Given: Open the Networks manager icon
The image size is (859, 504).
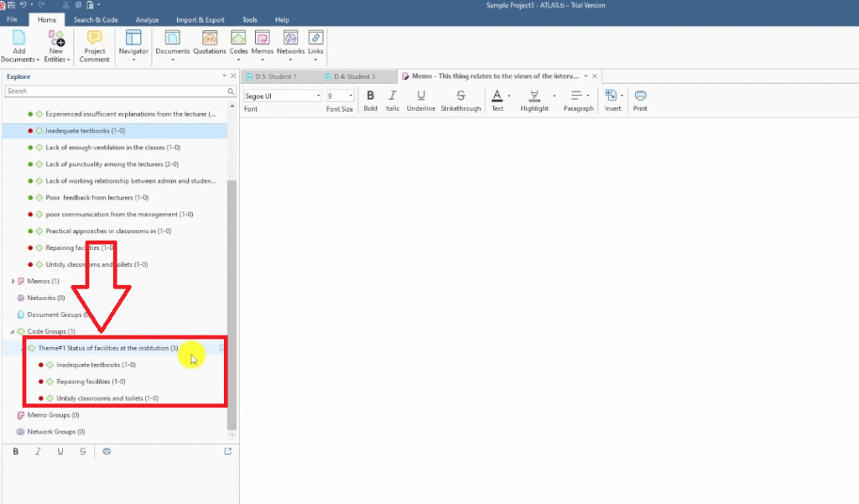Looking at the screenshot, I should [x=290, y=42].
